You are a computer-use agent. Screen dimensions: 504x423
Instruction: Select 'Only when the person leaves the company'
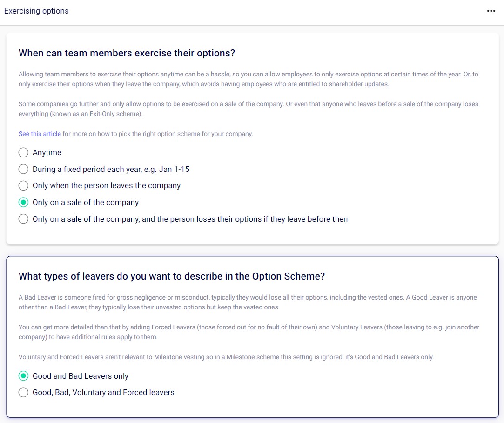tap(23, 185)
